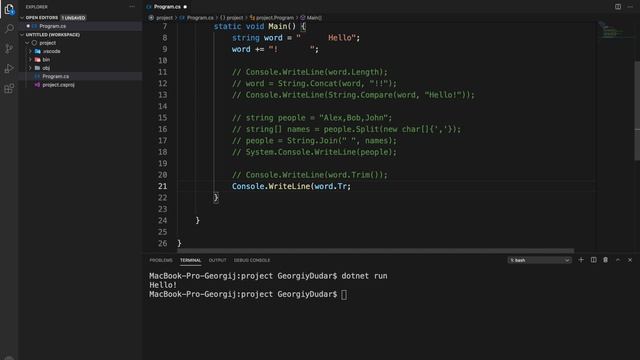Maximize the panel with chevron-up icon

618,260
